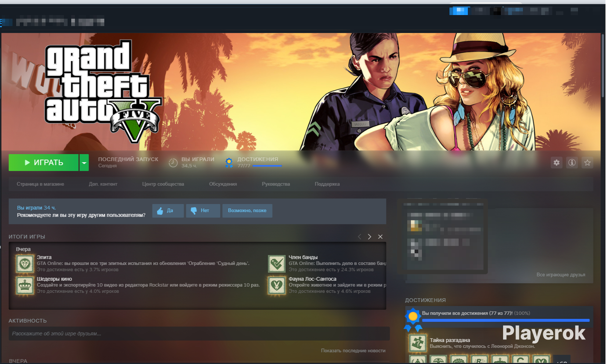Screen dimensions: 607x364
Task: Choose thumbs-down Нет for the recommendation
Action: click(x=203, y=211)
